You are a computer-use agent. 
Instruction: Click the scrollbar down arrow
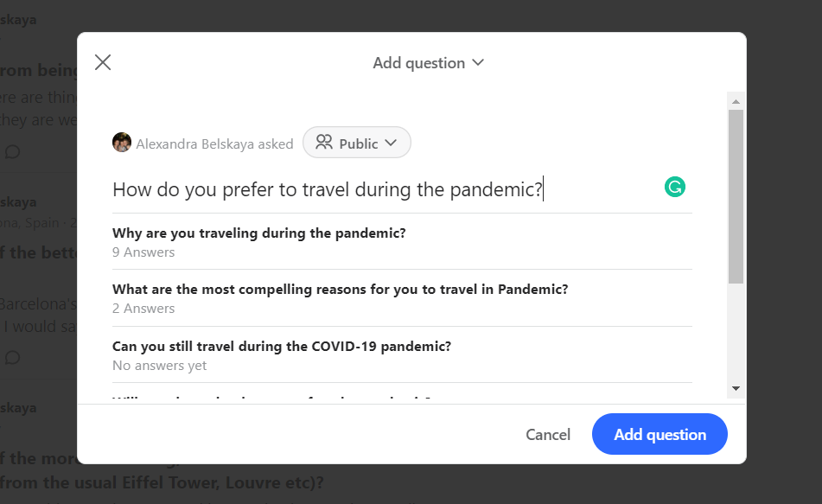736,389
